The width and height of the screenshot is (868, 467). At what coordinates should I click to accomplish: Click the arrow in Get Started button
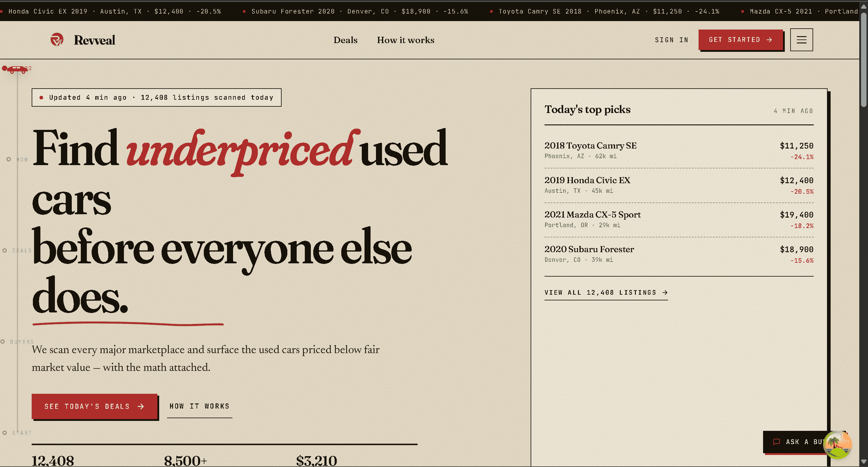tap(769, 40)
